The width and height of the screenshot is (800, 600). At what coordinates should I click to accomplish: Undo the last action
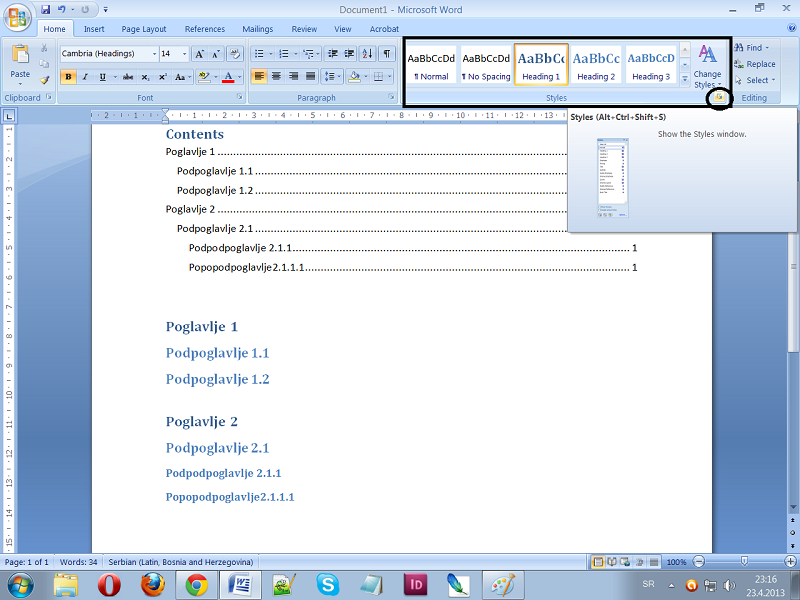pyautogui.click(x=61, y=9)
